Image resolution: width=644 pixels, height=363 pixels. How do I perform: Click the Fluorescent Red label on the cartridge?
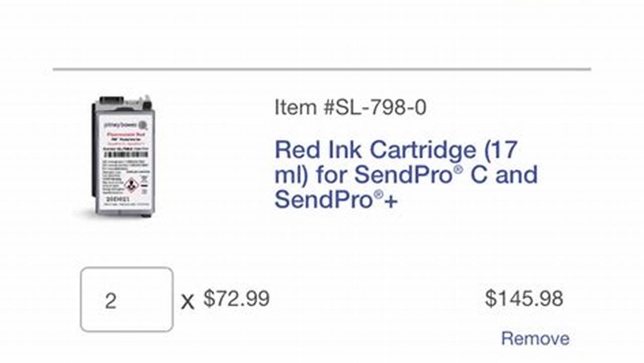126,134
